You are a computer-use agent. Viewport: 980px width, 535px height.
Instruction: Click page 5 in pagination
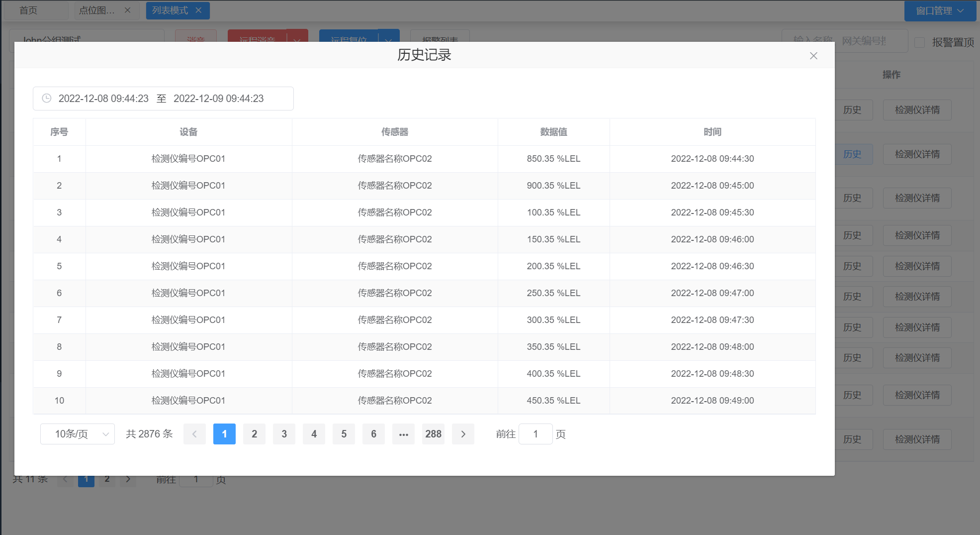pyautogui.click(x=344, y=434)
